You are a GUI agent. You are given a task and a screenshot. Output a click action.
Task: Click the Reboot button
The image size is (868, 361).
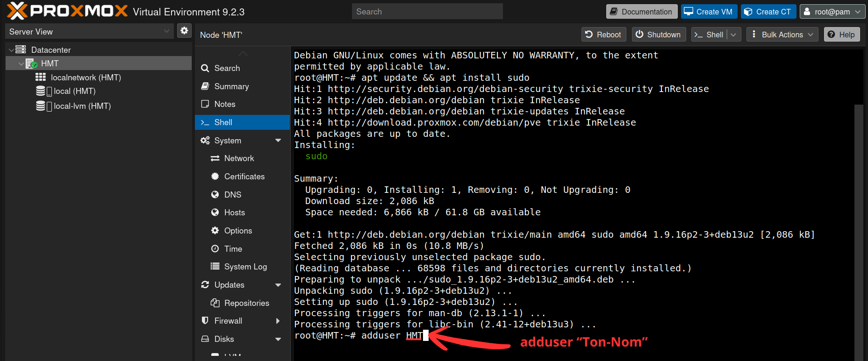pyautogui.click(x=603, y=35)
